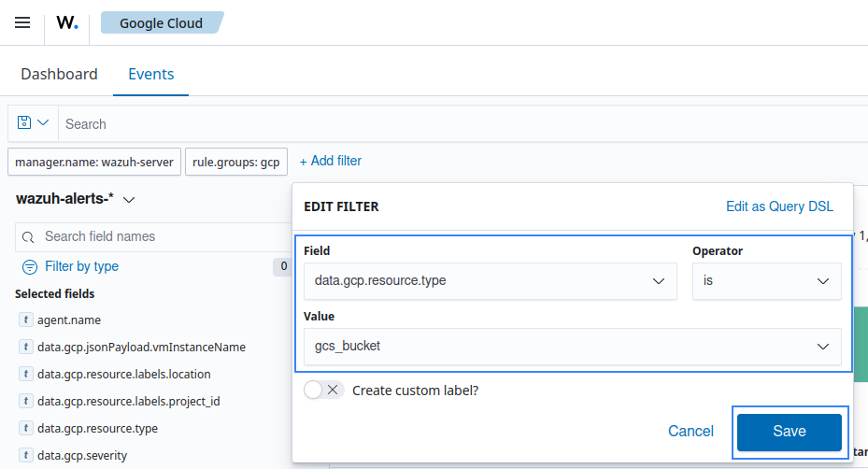
Task: Switch to the Dashboard tab
Action: (59, 74)
